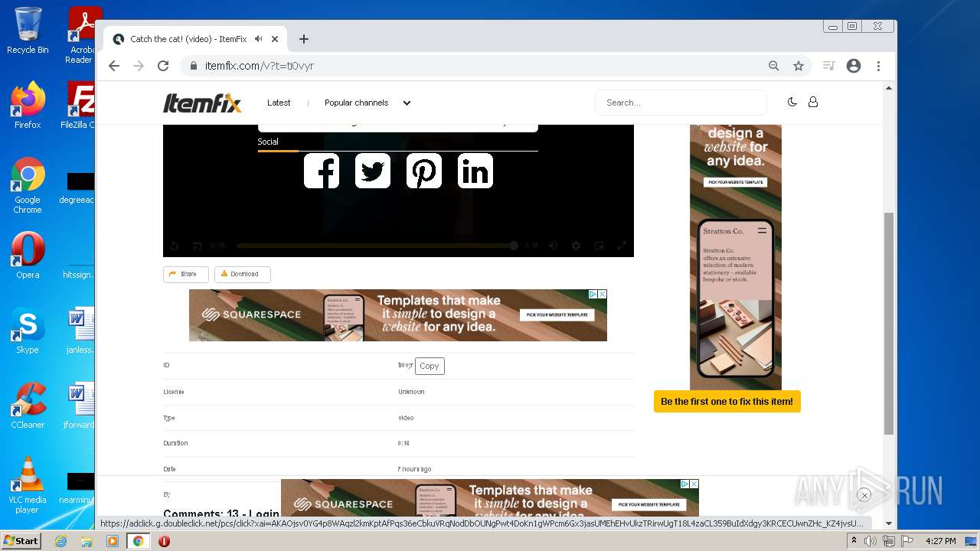Open the Opera desktop shortcut

coord(28,256)
